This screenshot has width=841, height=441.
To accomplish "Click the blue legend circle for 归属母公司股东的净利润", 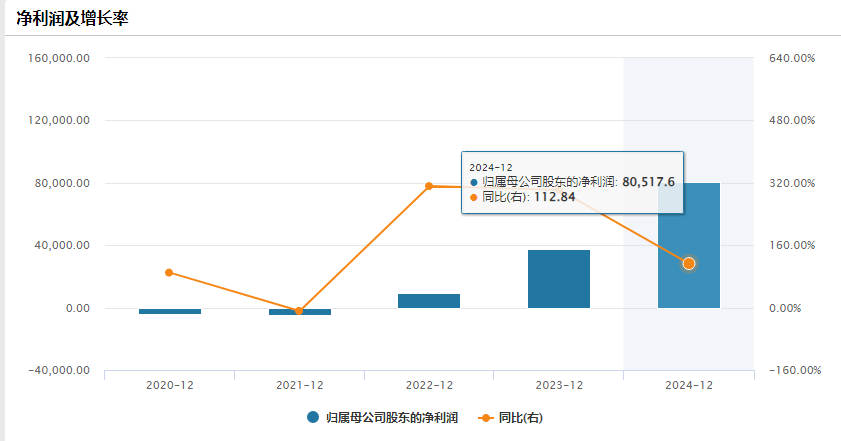I will coord(313,417).
